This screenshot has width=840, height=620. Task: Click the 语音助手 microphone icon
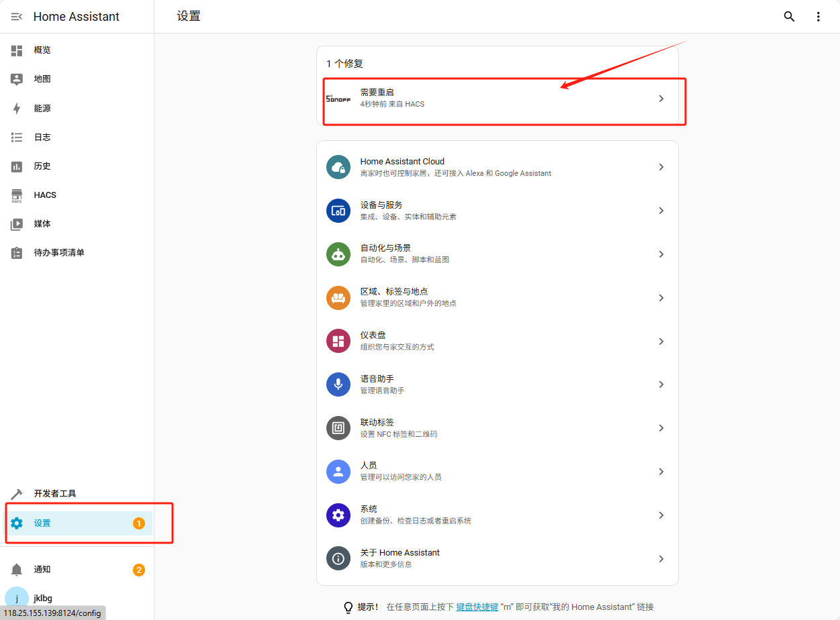338,384
